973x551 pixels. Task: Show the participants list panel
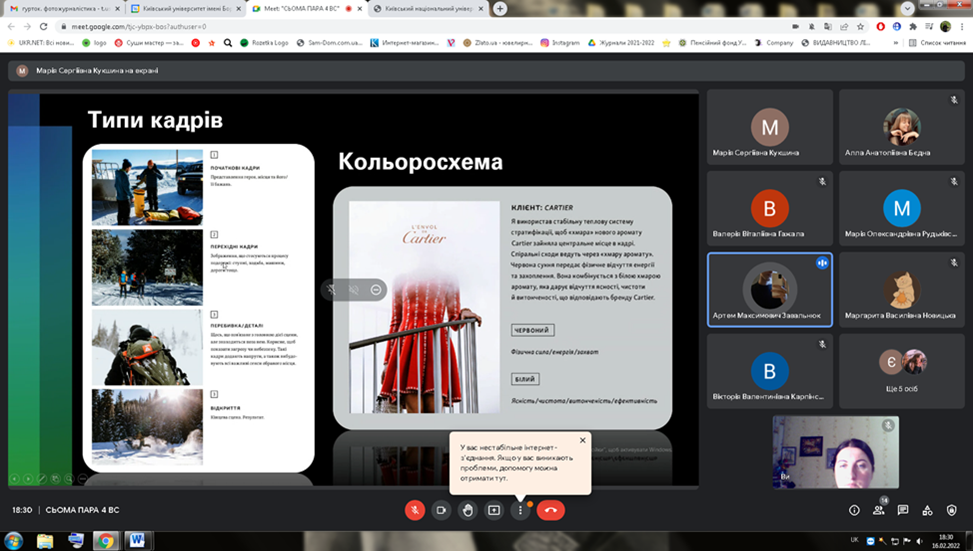pyautogui.click(x=878, y=510)
